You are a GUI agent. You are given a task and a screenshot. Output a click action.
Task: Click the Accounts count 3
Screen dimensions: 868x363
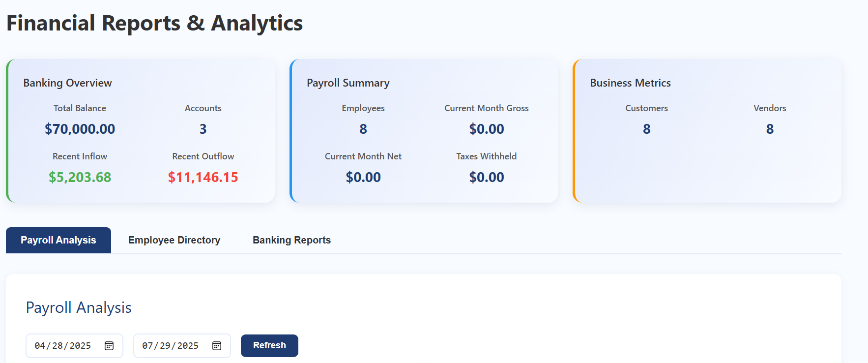coord(203,129)
